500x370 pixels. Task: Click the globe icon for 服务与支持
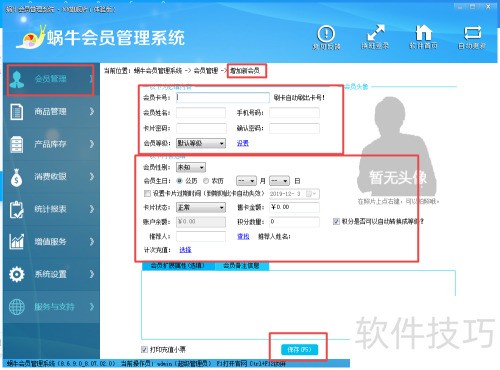(x=17, y=307)
